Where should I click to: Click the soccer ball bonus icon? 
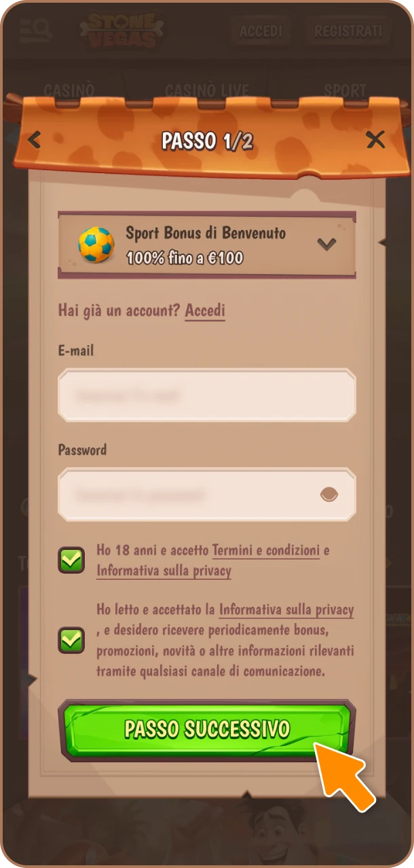(x=96, y=245)
